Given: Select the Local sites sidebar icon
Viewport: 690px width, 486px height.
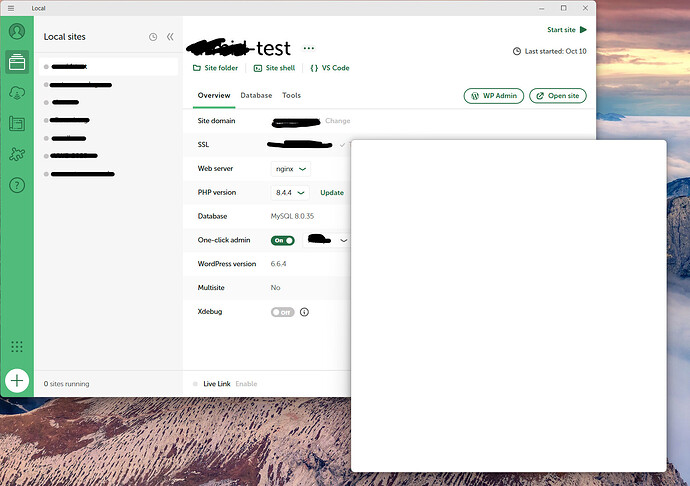Looking at the screenshot, I should pyautogui.click(x=17, y=62).
